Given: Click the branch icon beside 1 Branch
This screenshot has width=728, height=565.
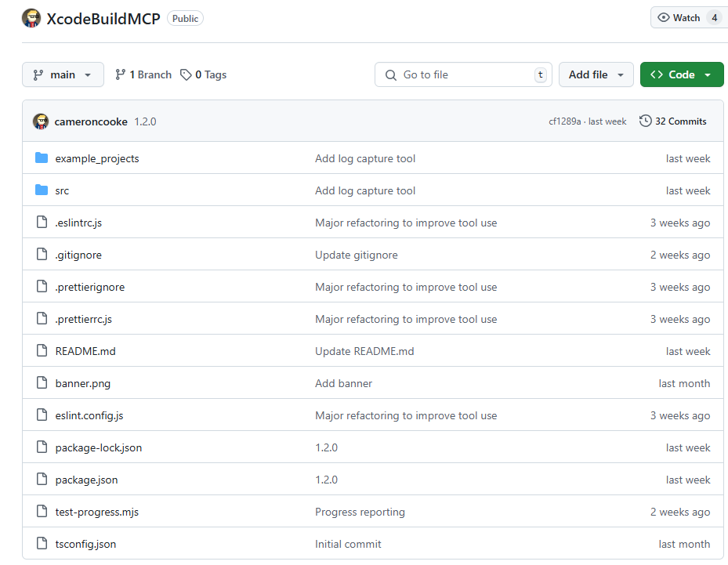Looking at the screenshot, I should tap(120, 74).
